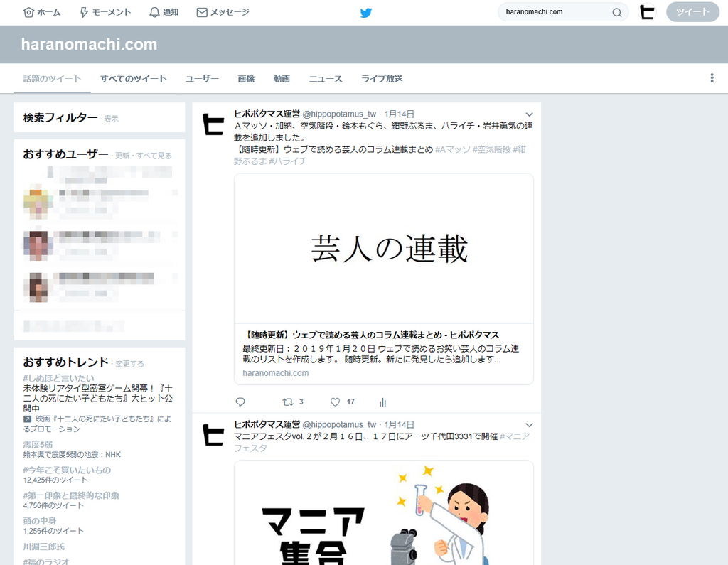728x565 pixels.
Task: Open trend 頭の中身
Action: tap(40, 521)
